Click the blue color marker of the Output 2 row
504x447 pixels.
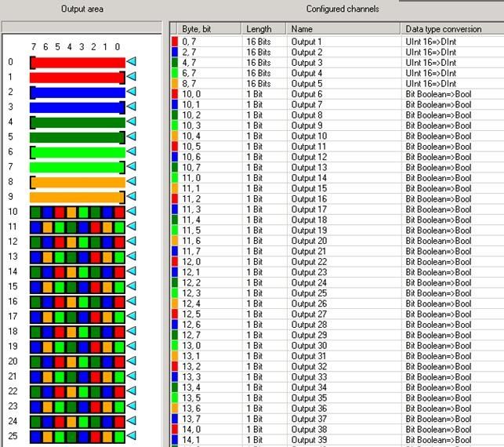point(175,52)
